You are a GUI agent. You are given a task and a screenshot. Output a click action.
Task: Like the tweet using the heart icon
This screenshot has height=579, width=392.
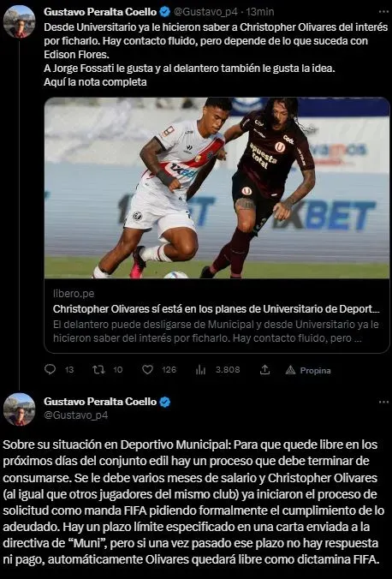(x=148, y=370)
